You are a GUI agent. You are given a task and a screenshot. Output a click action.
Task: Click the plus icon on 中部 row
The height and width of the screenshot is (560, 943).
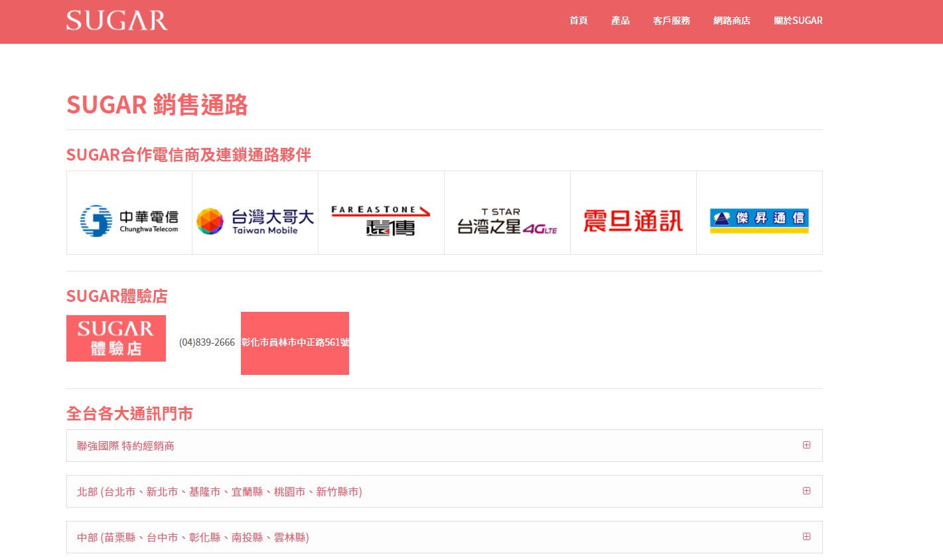(806, 537)
